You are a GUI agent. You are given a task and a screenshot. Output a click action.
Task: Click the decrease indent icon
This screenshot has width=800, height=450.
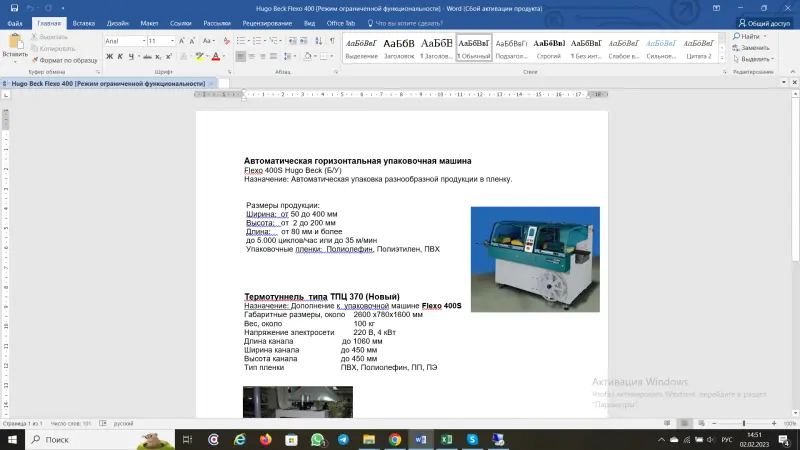[292, 41]
